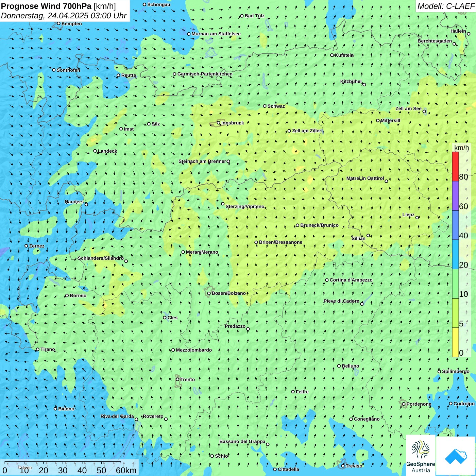Click the Pordenone city marker

[x=404, y=404]
